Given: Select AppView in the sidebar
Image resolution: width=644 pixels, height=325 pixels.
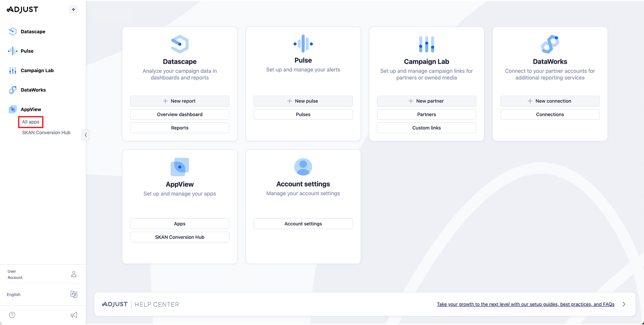Looking at the screenshot, I should point(31,109).
